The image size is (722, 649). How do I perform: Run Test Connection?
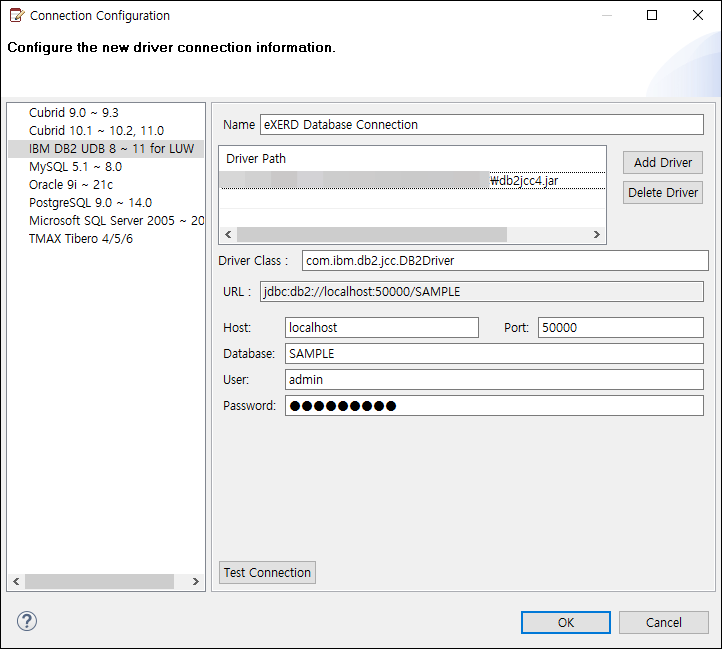[267, 573]
